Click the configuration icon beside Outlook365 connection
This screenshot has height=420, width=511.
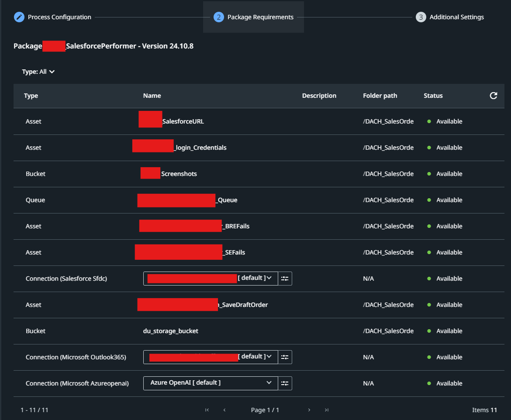pyautogui.click(x=285, y=357)
